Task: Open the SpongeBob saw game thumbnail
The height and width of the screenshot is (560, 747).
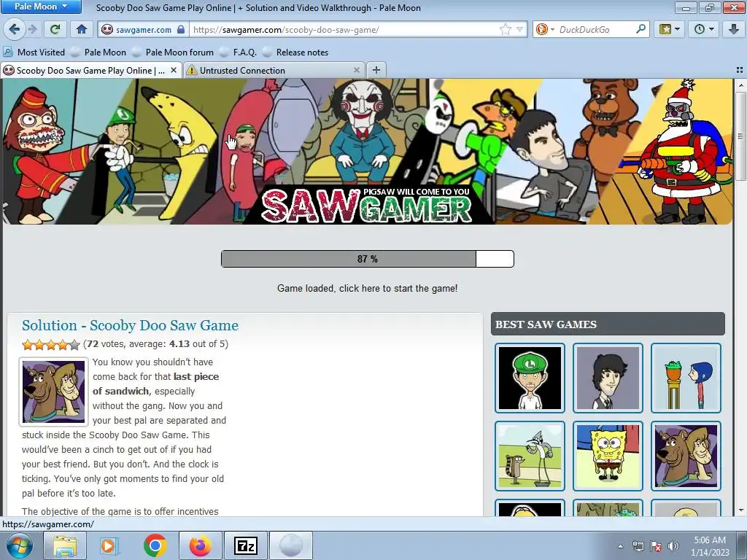Action: (x=608, y=456)
